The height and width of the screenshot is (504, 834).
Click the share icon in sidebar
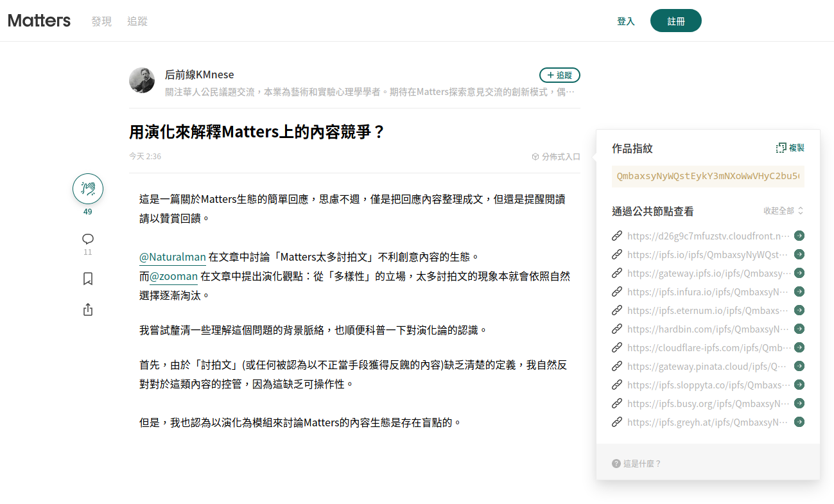(x=88, y=309)
